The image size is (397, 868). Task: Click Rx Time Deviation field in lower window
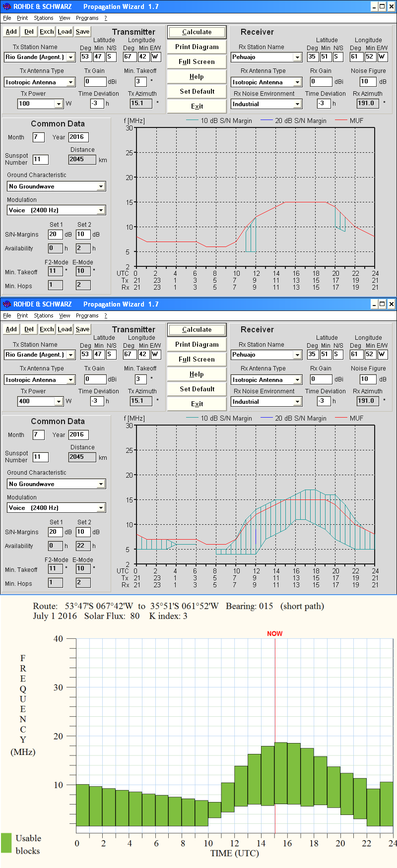pyautogui.click(x=324, y=401)
